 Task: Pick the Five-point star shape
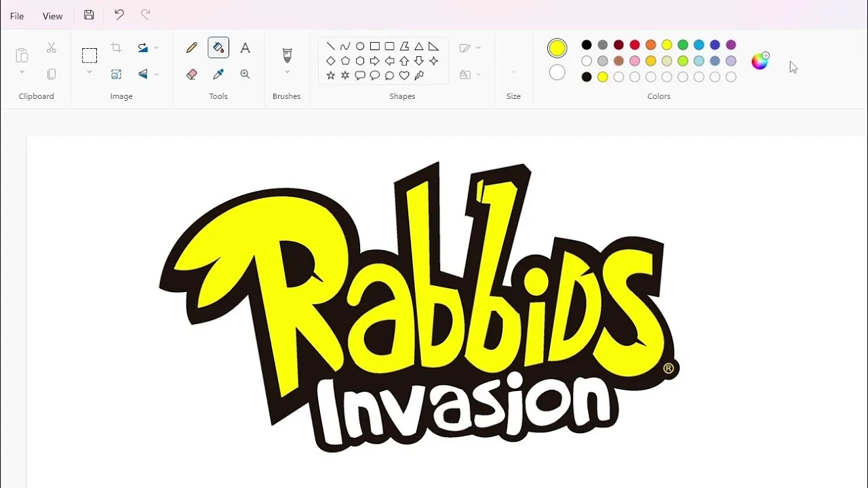[330, 75]
